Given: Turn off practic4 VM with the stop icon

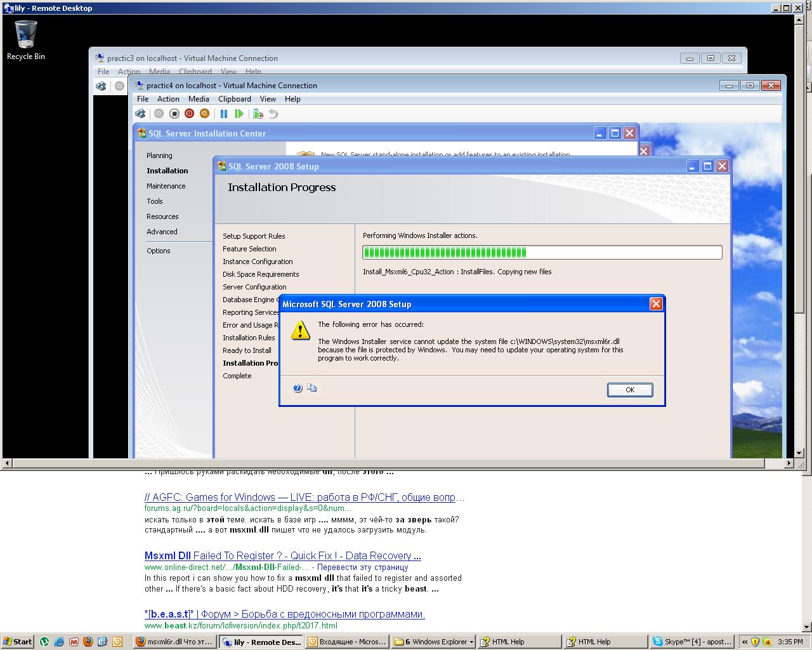Looking at the screenshot, I should 174,114.
